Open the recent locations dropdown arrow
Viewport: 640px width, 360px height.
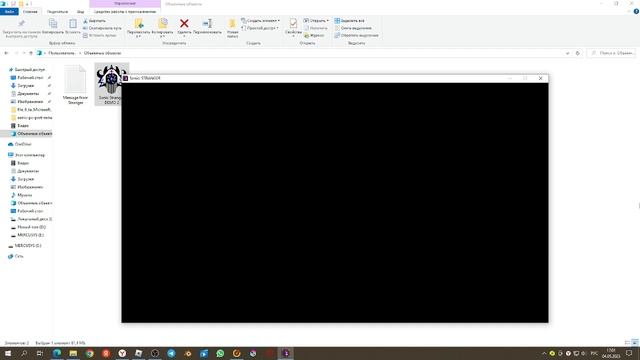click(24, 53)
